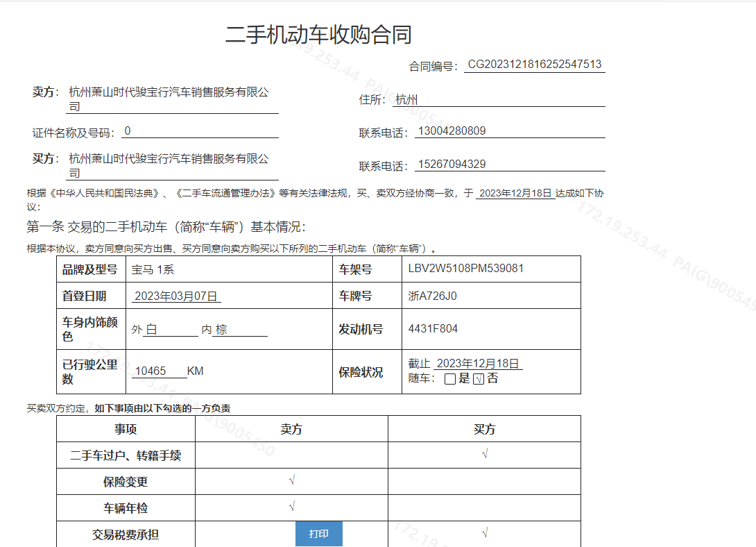Click insurance expiry date 2023年12月18日 in the 保险状况 cell
Viewport: 756px width, 547px height.
pyautogui.click(x=478, y=364)
